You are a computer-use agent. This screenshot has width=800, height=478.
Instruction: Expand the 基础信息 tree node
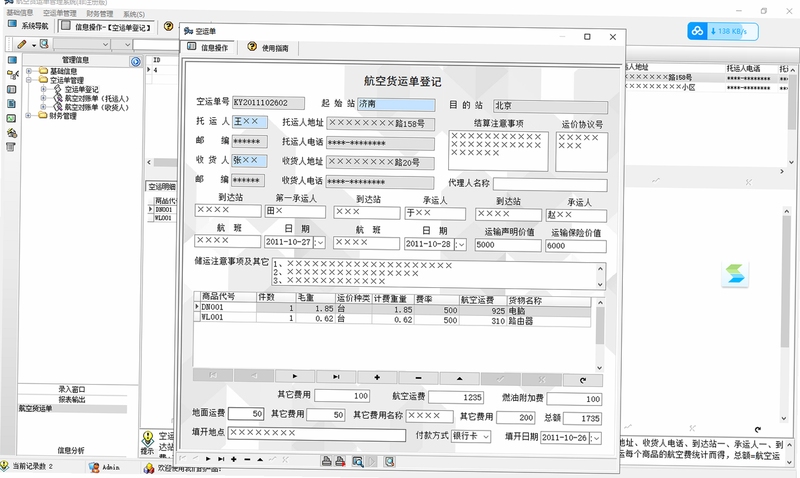[x=29, y=71]
